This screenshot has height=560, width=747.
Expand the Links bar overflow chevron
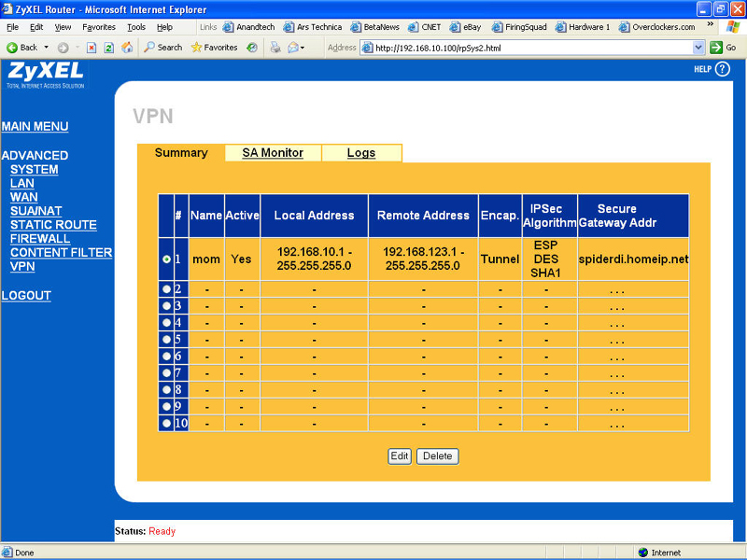(711, 24)
